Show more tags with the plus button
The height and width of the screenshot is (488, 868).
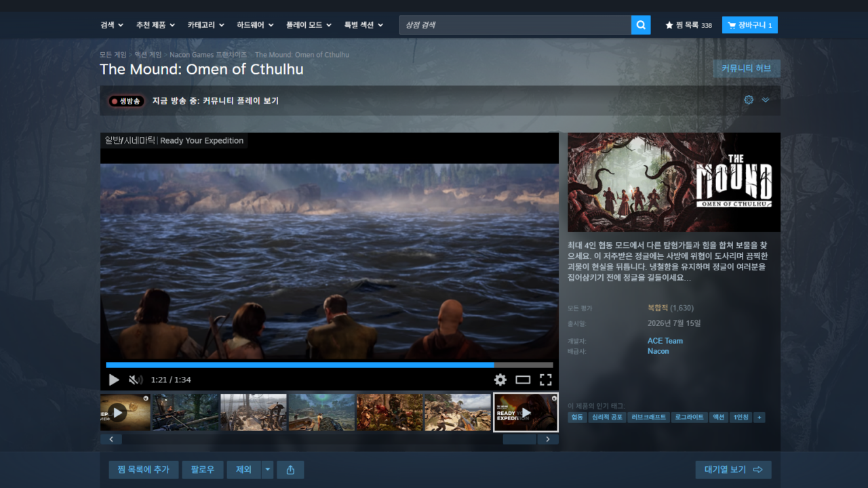tap(759, 418)
